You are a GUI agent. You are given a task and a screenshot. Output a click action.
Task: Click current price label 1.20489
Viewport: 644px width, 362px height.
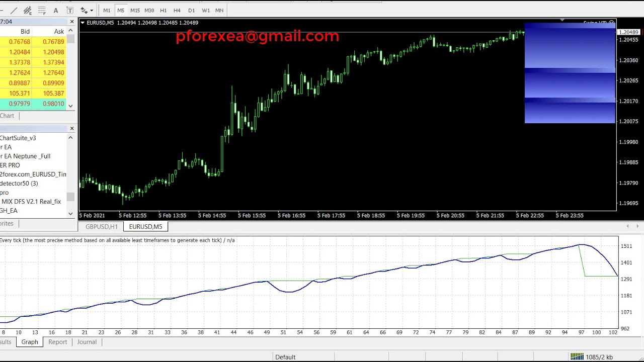[x=628, y=32]
